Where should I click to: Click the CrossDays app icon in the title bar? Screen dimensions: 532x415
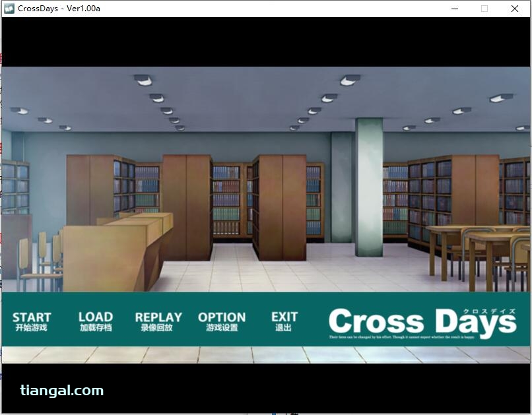coord(9,9)
